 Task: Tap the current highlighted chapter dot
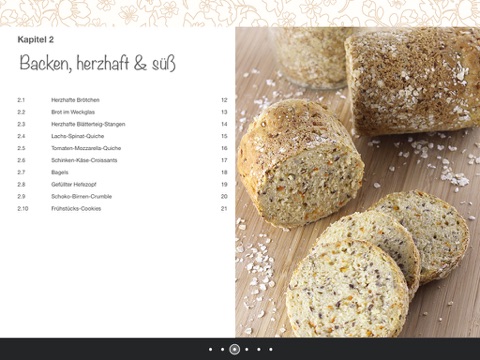235,349
